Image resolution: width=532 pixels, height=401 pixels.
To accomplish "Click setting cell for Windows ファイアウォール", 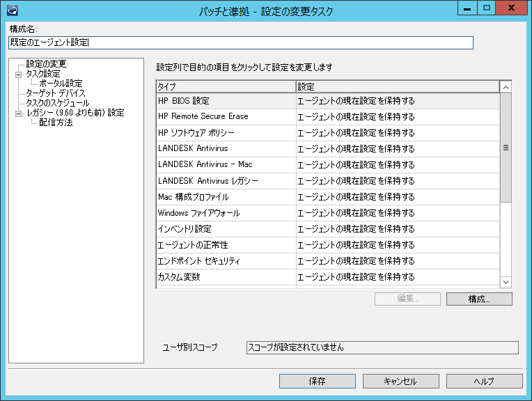I will click(398, 213).
